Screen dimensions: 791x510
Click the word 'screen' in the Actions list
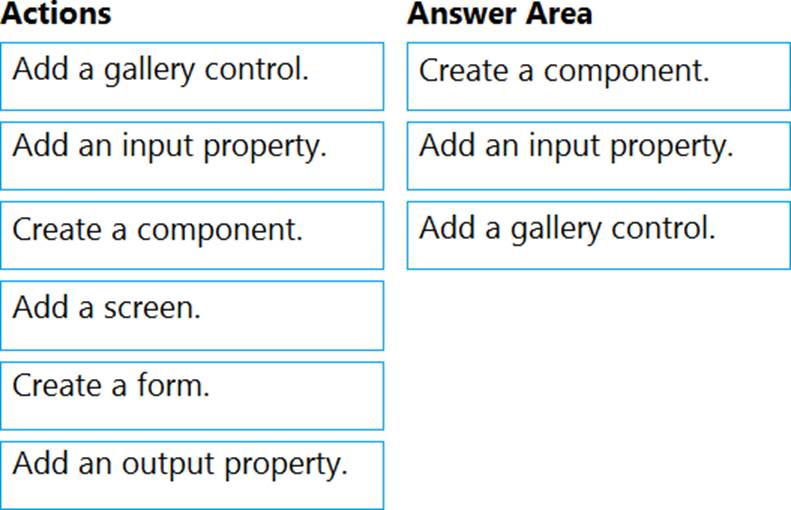pos(149,308)
